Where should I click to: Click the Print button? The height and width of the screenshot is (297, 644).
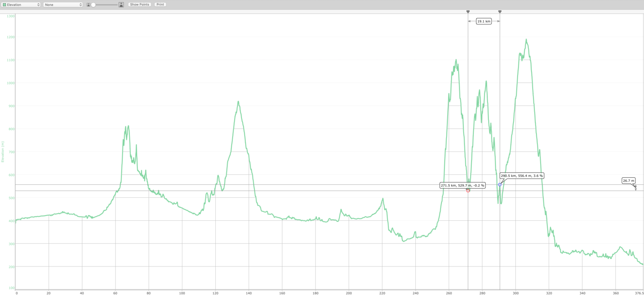[x=160, y=5]
